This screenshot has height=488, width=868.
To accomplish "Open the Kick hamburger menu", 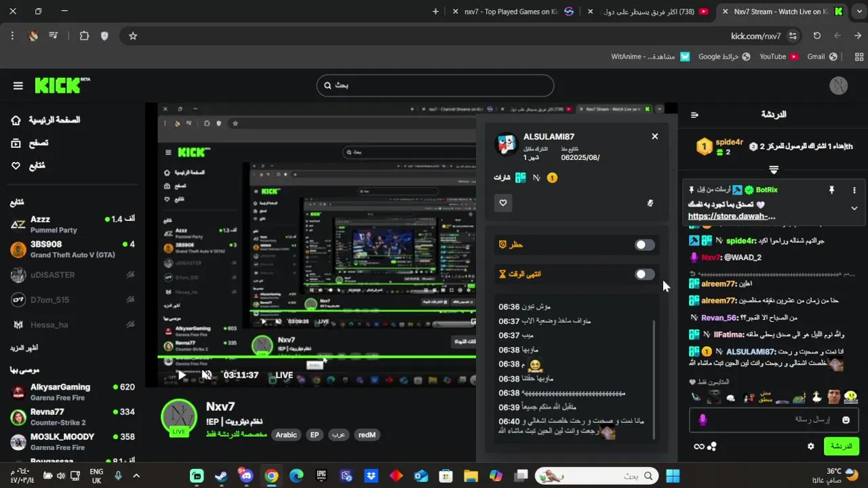I will click(x=18, y=85).
